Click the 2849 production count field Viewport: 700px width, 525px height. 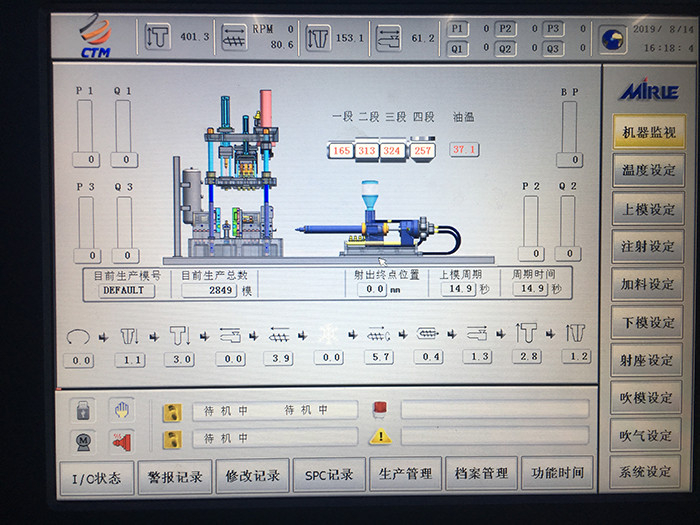coord(209,290)
